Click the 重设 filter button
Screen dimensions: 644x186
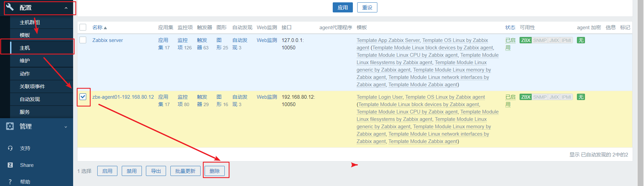pyautogui.click(x=367, y=7)
